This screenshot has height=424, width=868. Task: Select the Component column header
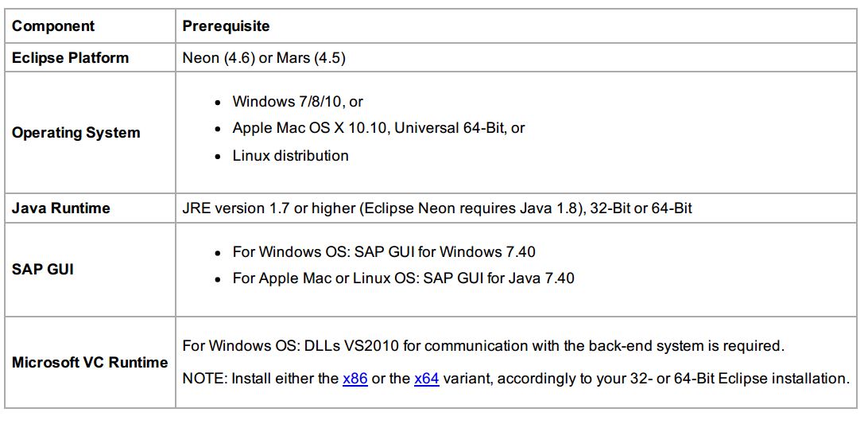(53, 26)
